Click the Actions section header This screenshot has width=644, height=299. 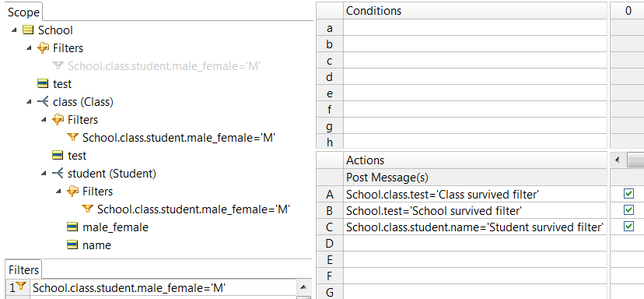(474, 160)
